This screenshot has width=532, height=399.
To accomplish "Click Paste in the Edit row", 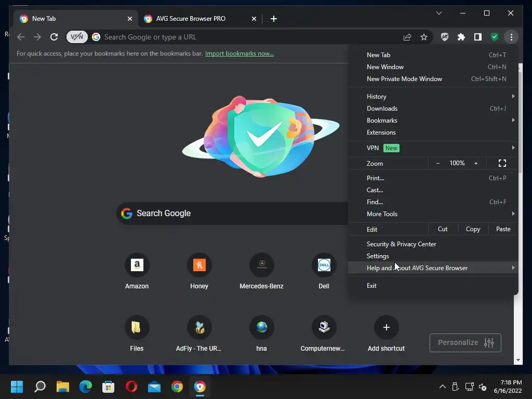I will coord(503,229).
